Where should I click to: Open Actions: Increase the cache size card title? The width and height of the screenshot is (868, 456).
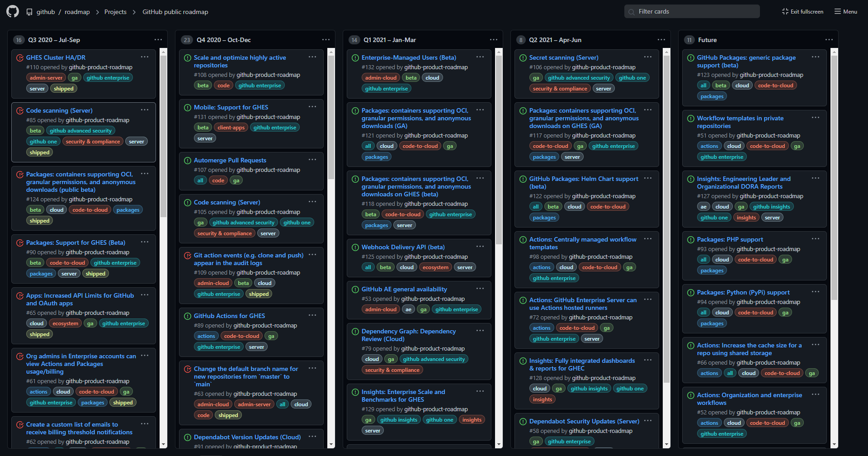pos(749,349)
